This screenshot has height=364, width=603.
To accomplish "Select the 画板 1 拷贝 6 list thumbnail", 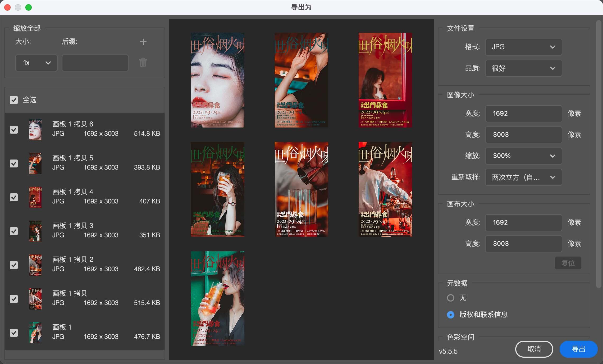I will [35, 129].
